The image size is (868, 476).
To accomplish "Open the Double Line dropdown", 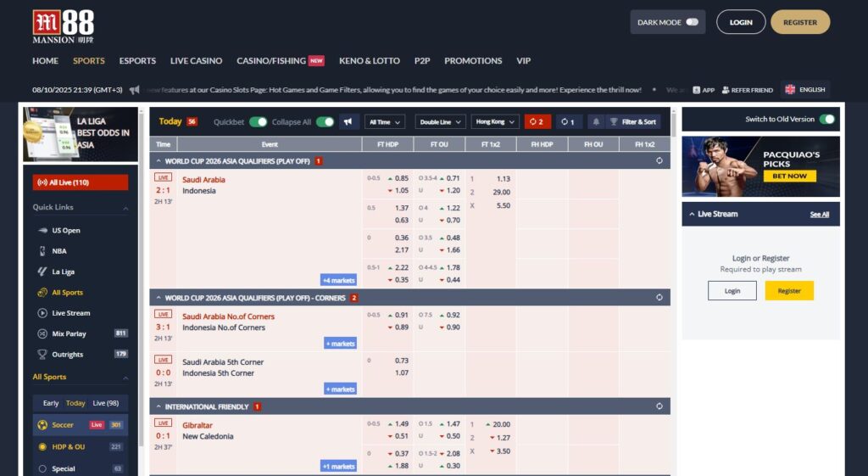I will click(x=440, y=122).
